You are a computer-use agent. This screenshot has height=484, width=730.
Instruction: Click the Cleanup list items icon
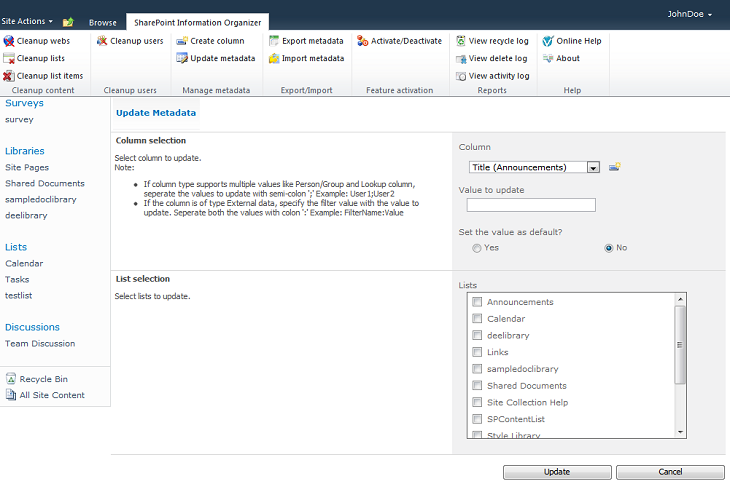9,76
